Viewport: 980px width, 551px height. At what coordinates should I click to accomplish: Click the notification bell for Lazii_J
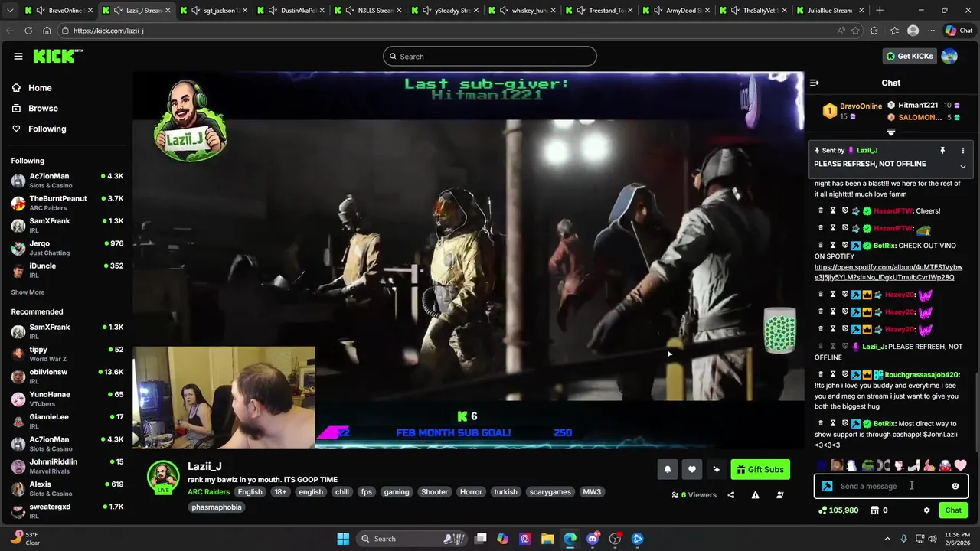(667, 470)
